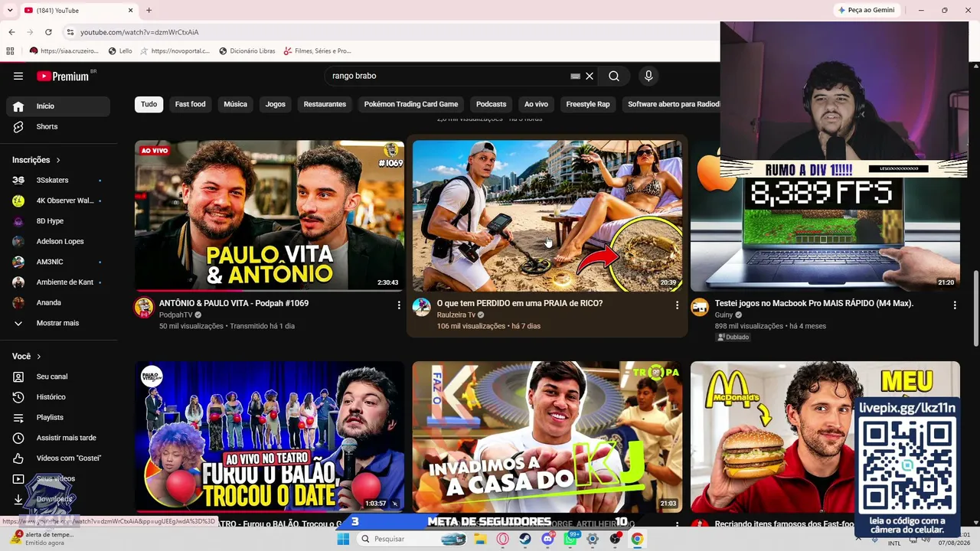
Task: Open the Ambiente de Kant subscription channel
Action: coord(58,282)
